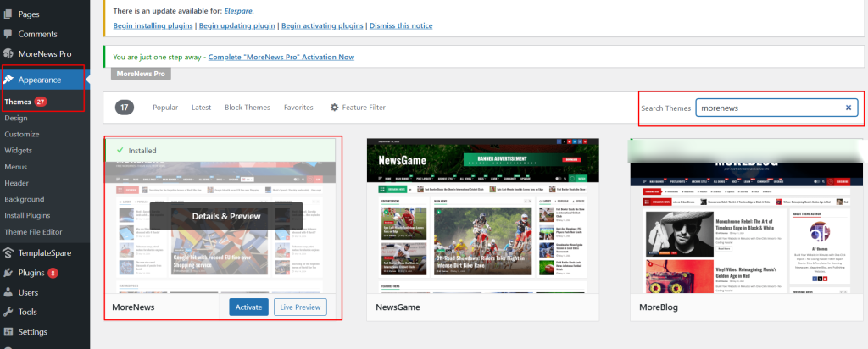The image size is (868, 349).
Task: Open the Themes submenu item
Action: tap(18, 102)
